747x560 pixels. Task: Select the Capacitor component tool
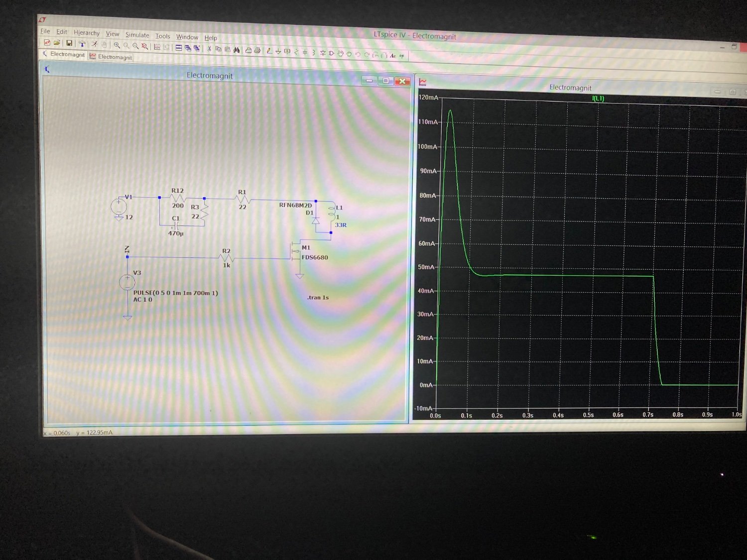[305, 52]
